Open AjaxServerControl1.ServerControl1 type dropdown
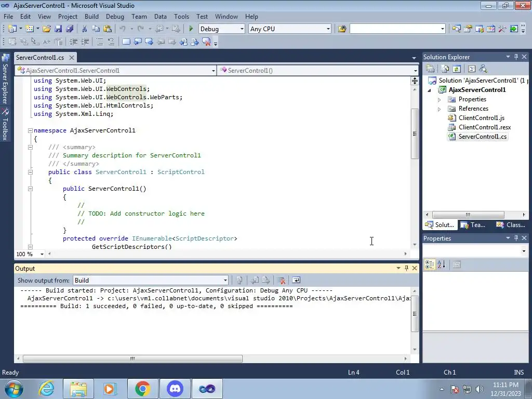 (x=214, y=71)
